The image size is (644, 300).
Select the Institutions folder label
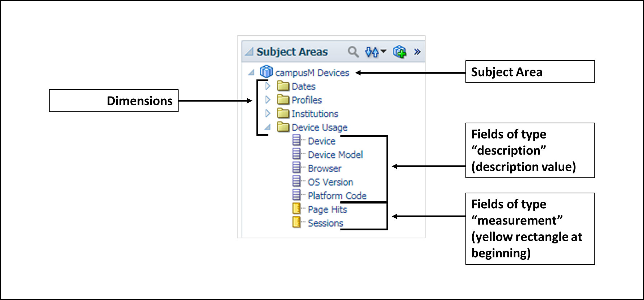click(x=315, y=114)
